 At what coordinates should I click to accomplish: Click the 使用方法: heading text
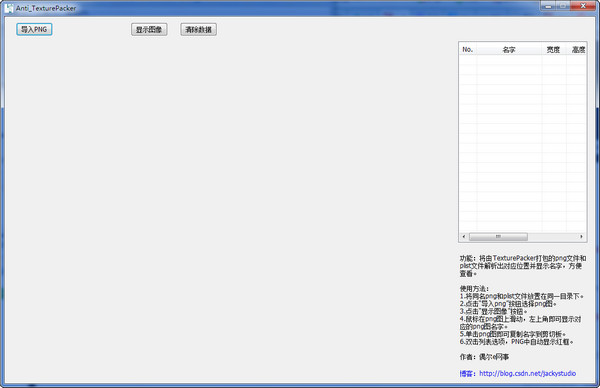[x=474, y=289]
